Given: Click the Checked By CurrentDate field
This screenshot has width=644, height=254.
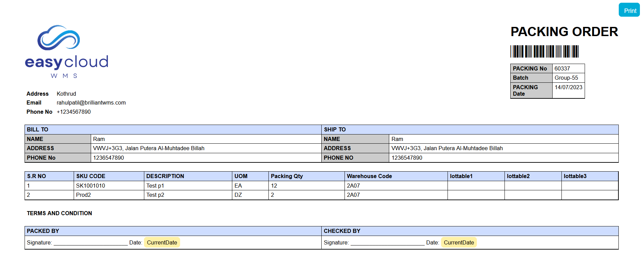Looking at the screenshot, I should click(458, 242).
